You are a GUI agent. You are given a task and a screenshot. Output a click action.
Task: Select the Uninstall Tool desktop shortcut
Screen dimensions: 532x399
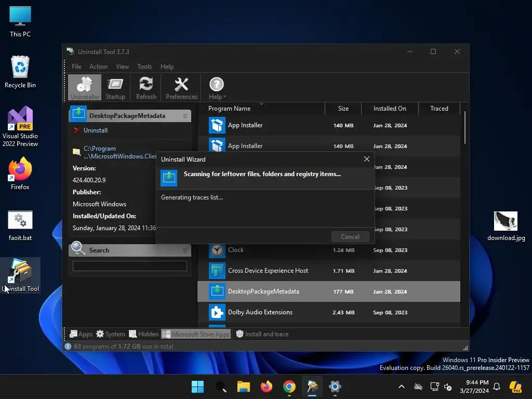(21, 275)
